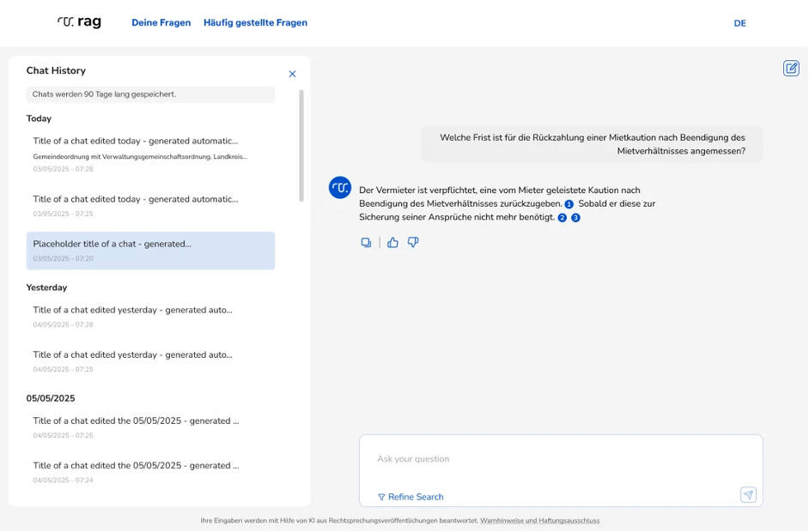Click the rag logo in header
Screen dimensions: 809x532
pos(79,22)
